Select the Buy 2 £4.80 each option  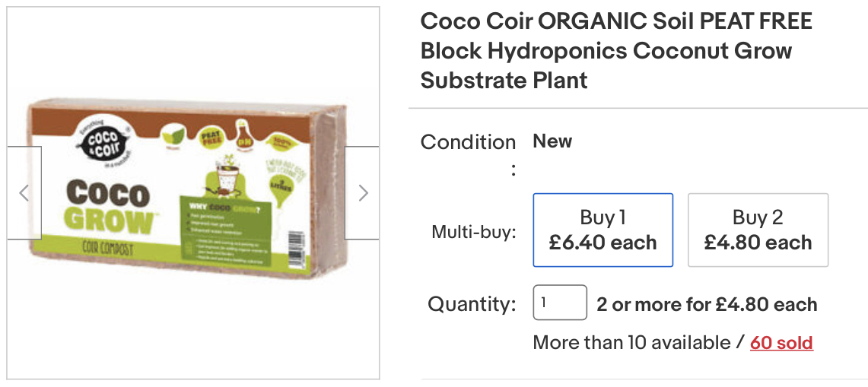point(758,230)
